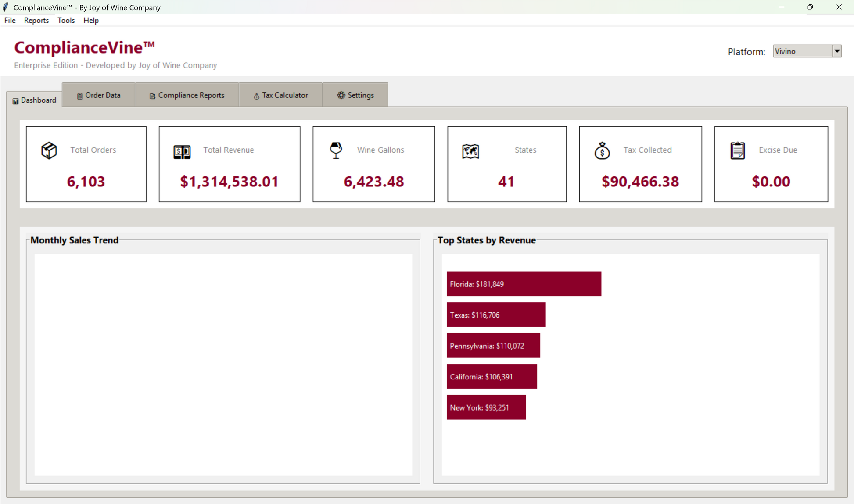Open the Tools menu
Screen dimensions: 854x504
[66, 20]
